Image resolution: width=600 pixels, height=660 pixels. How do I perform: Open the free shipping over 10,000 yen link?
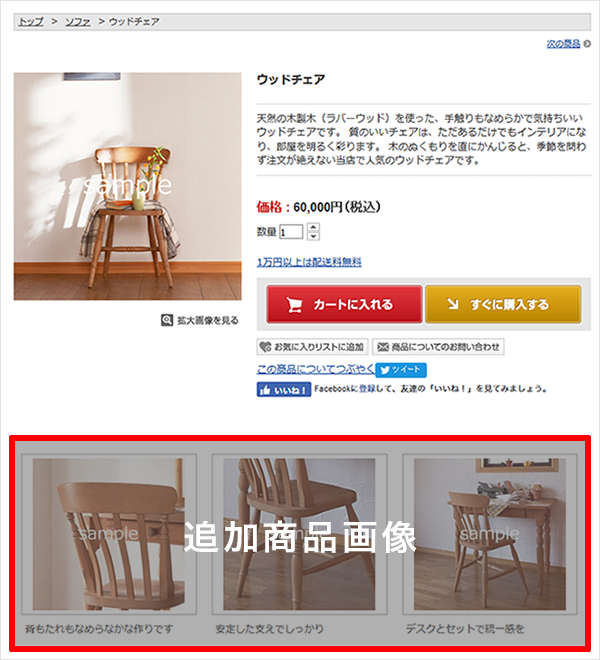coord(309,262)
